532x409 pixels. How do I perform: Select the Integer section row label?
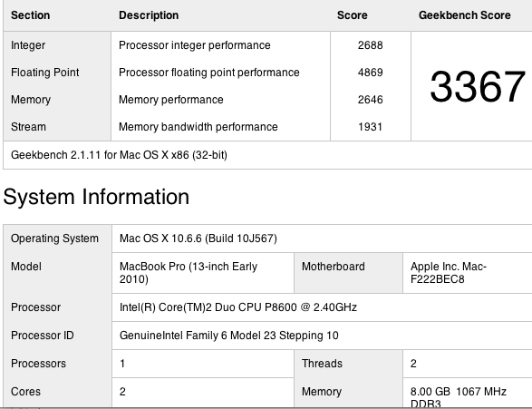[28, 45]
